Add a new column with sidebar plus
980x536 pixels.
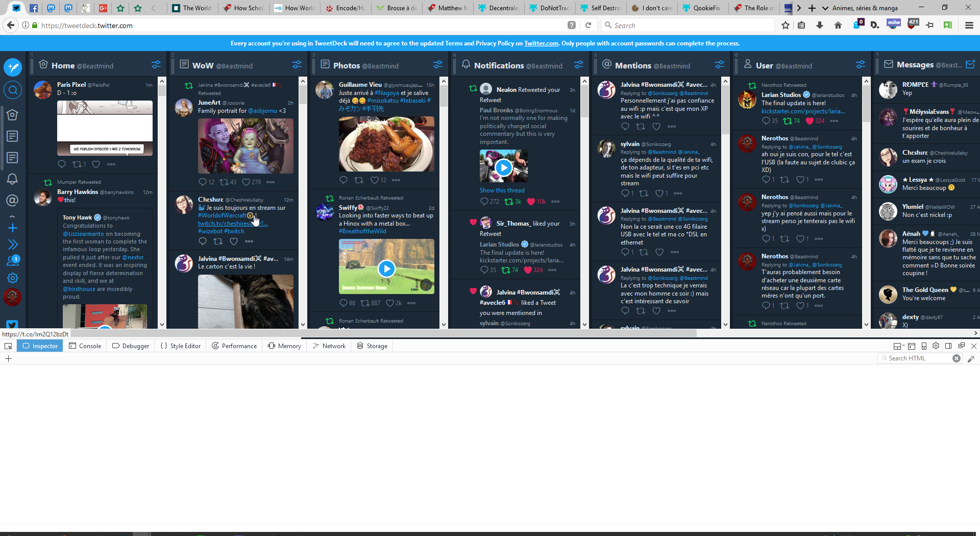13,228
